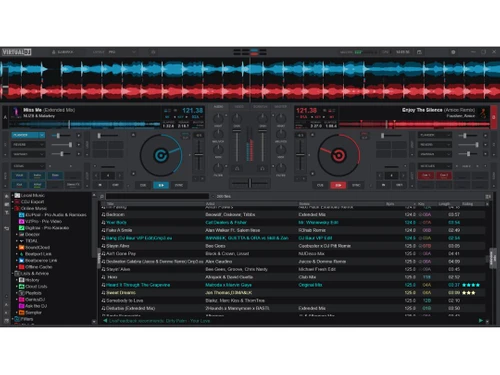This screenshot has width=500, height=375.
Task: Enable the right deck Flanger effect
Action: pos(431,135)
